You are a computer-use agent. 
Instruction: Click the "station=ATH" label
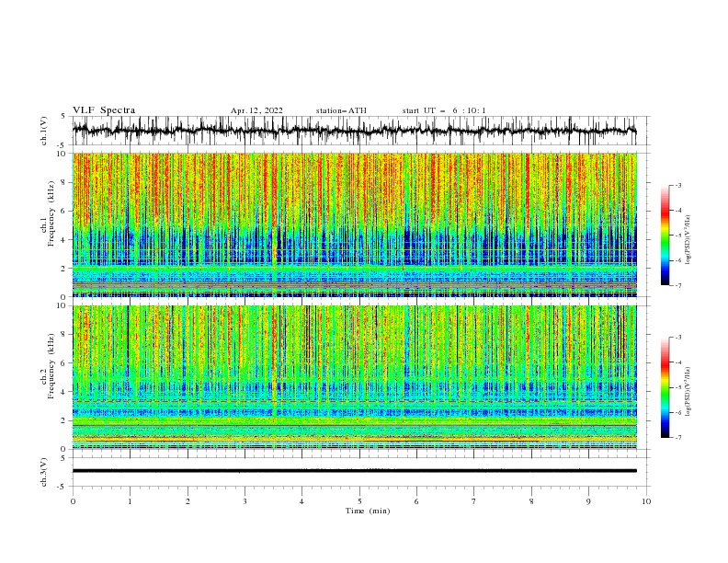341,110
